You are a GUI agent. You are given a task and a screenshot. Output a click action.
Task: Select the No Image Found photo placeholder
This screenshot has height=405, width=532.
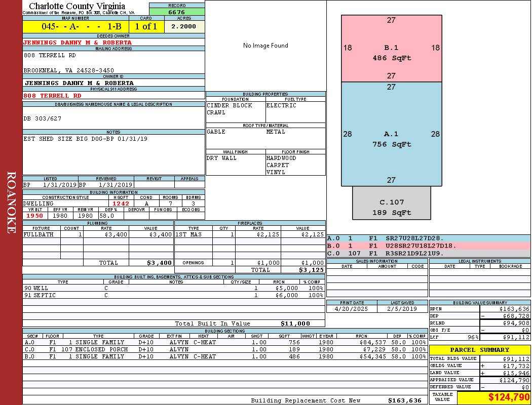[x=265, y=46]
